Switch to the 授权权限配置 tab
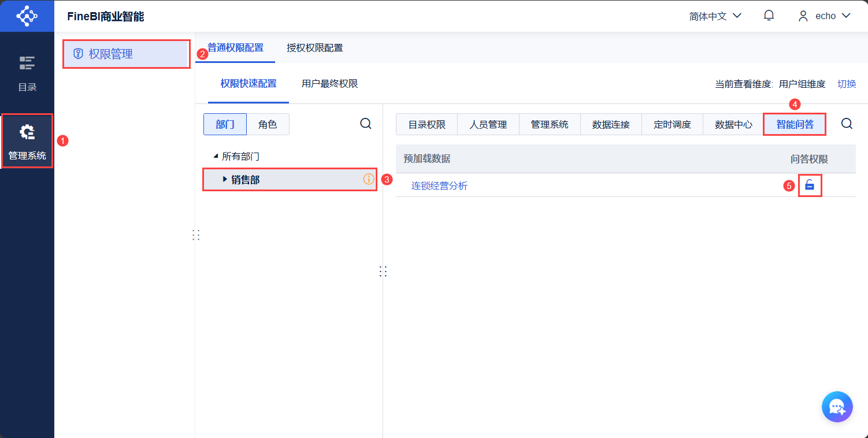868x438 pixels. click(x=315, y=48)
